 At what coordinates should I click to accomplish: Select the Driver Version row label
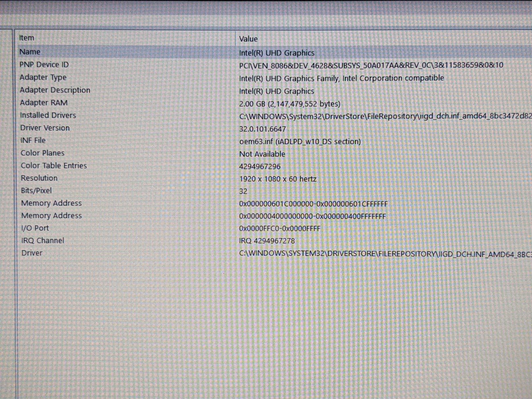(45, 128)
